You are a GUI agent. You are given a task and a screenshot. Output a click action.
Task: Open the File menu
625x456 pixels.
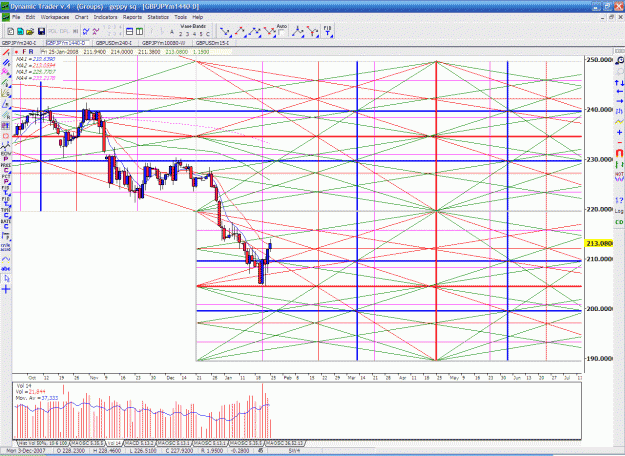point(16,17)
